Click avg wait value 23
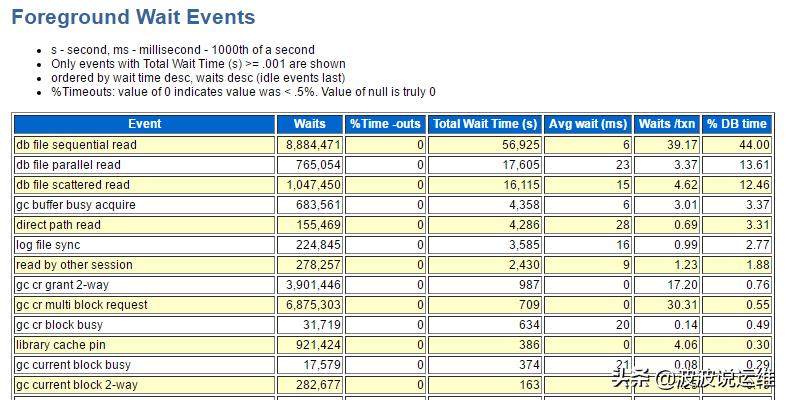 point(622,165)
